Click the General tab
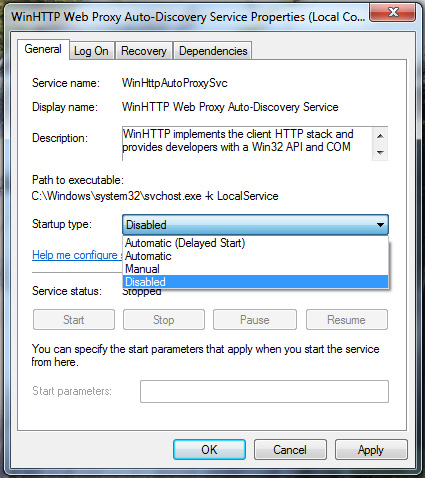The image size is (425, 478). coord(43,49)
